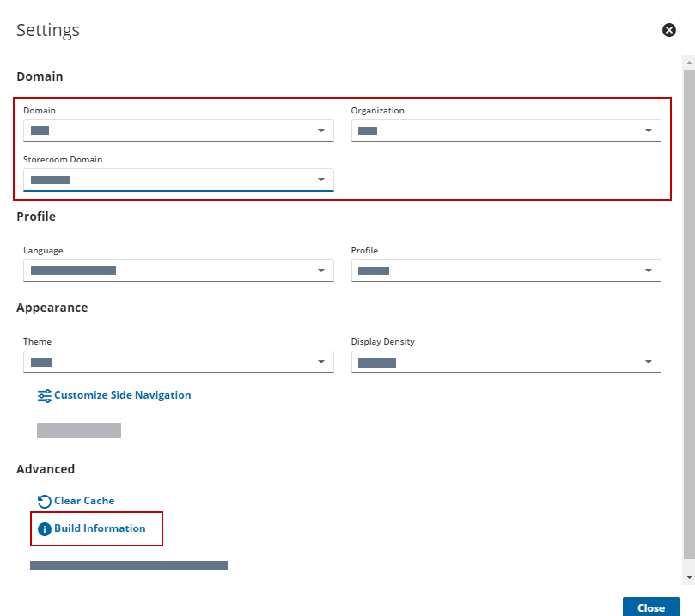Click the vertical scrollbar thumb
The height and width of the screenshot is (616, 695).
688,309
